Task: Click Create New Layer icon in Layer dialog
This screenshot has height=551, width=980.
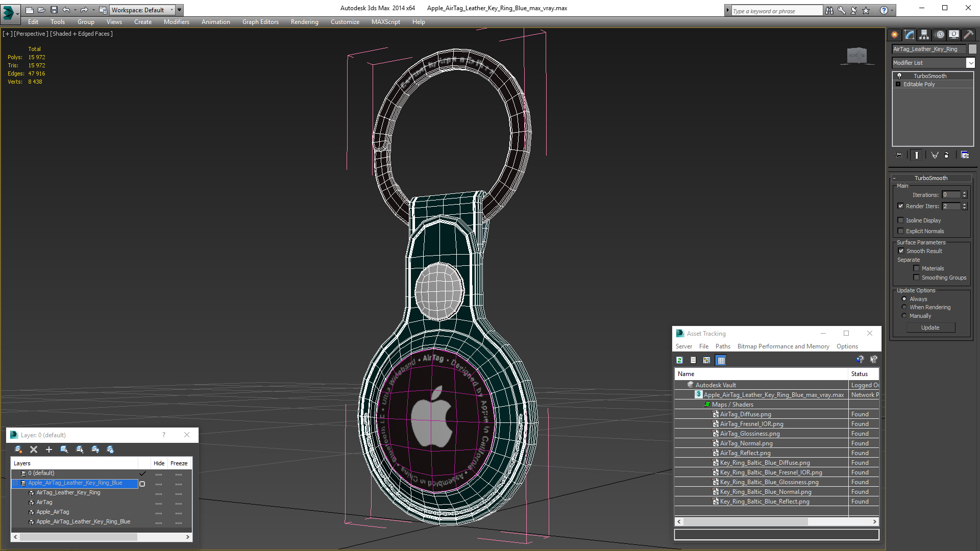Action: (18, 449)
